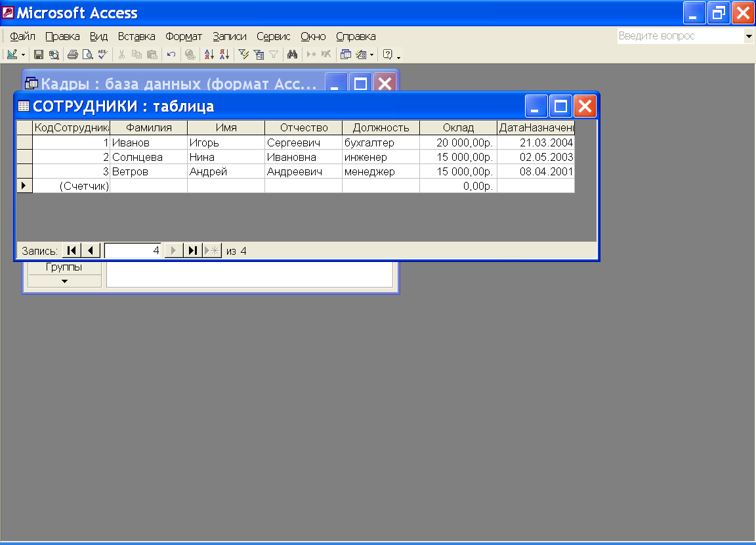Image resolution: width=756 pixels, height=545 pixels.
Task: Toggle the Apply Filter funnel icon
Action: (x=274, y=54)
